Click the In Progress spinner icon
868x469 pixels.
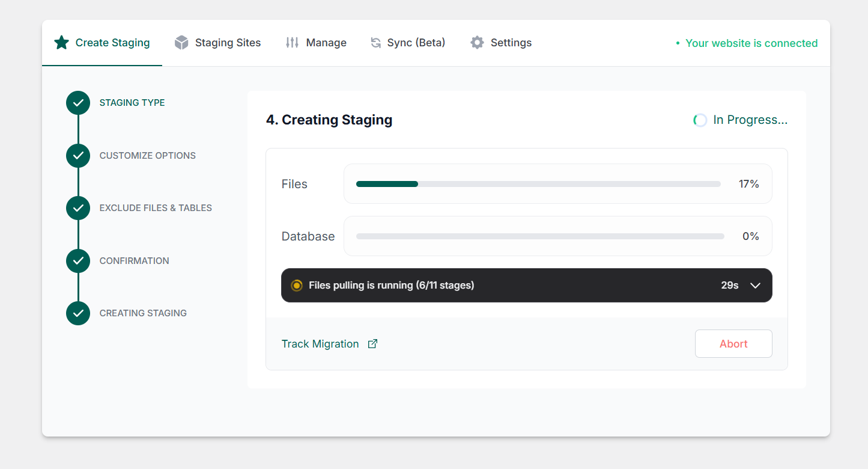coord(700,120)
